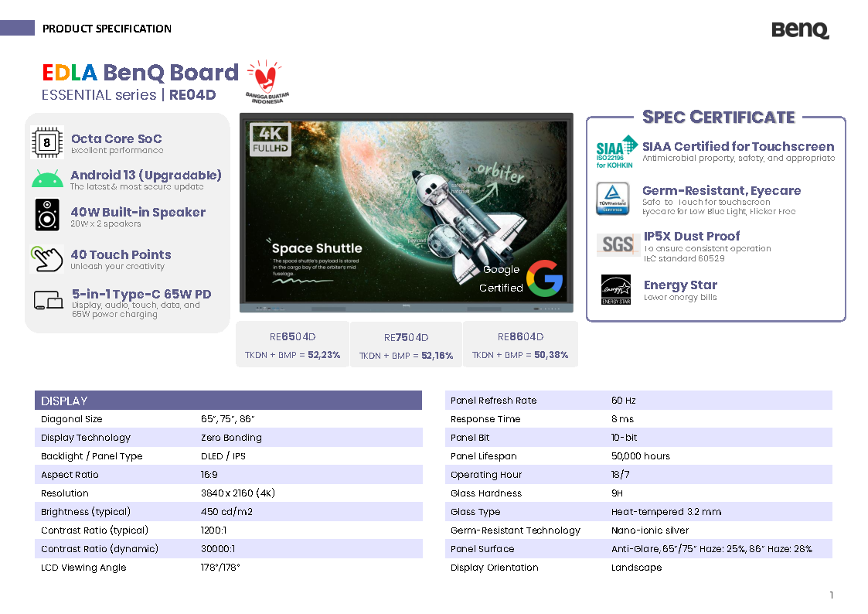Click the green Android robot icon
Image resolution: width=868 pixels, height=614 pixels.
coord(48,179)
